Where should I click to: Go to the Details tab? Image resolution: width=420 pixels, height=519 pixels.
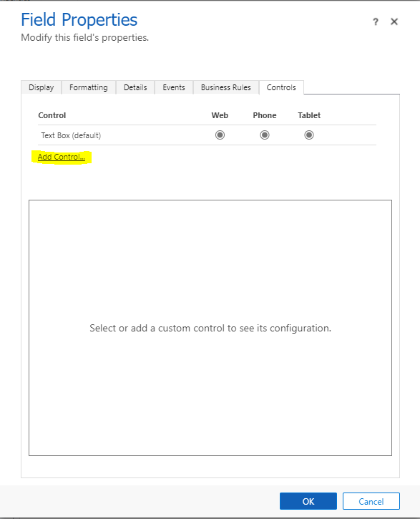[x=135, y=87]
